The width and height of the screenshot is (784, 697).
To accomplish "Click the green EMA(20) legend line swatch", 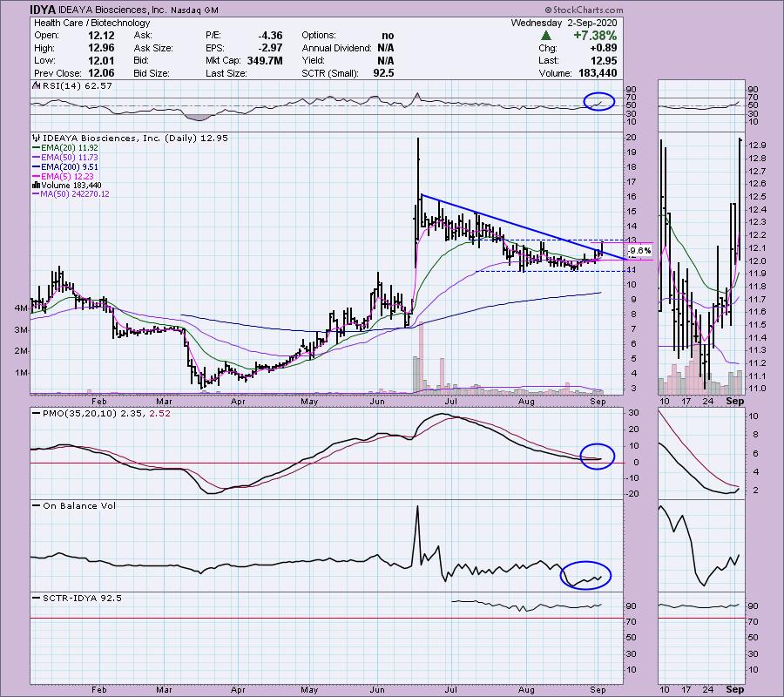I will coord(36,148).
